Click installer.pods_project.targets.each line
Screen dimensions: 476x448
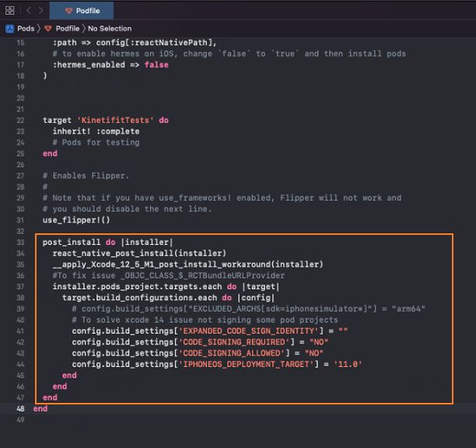click(166, 286)
